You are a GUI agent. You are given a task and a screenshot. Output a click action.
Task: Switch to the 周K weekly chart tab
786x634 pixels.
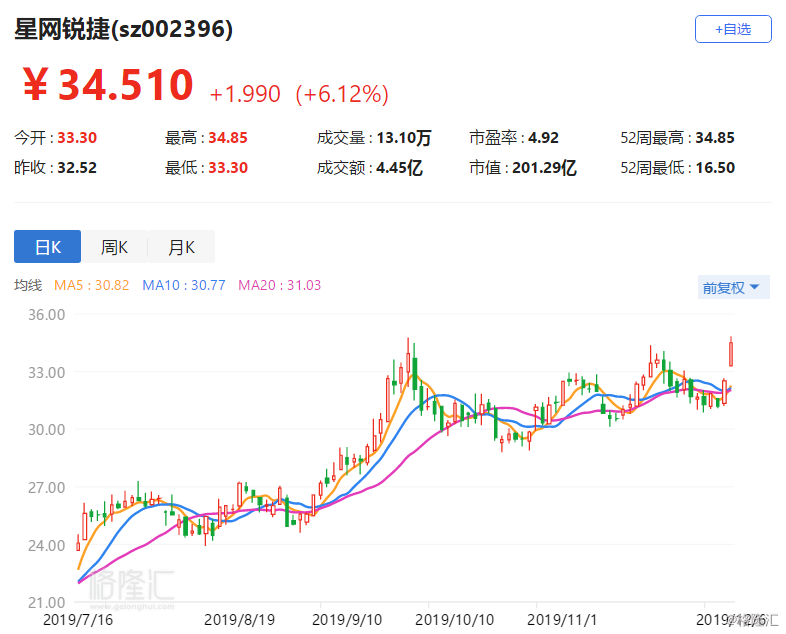pyautogui.click(x=114, y=247)
